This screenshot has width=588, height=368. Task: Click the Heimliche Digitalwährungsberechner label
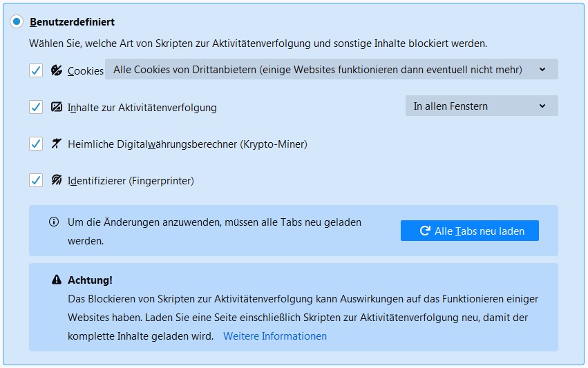187,144
